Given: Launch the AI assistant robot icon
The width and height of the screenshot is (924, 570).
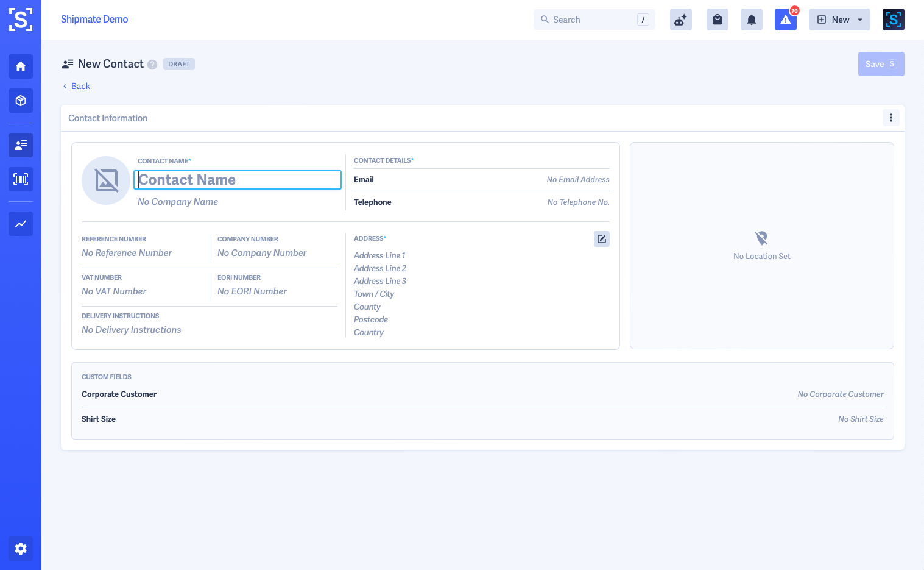Looking at the screenshot, I should coord(680,19).
